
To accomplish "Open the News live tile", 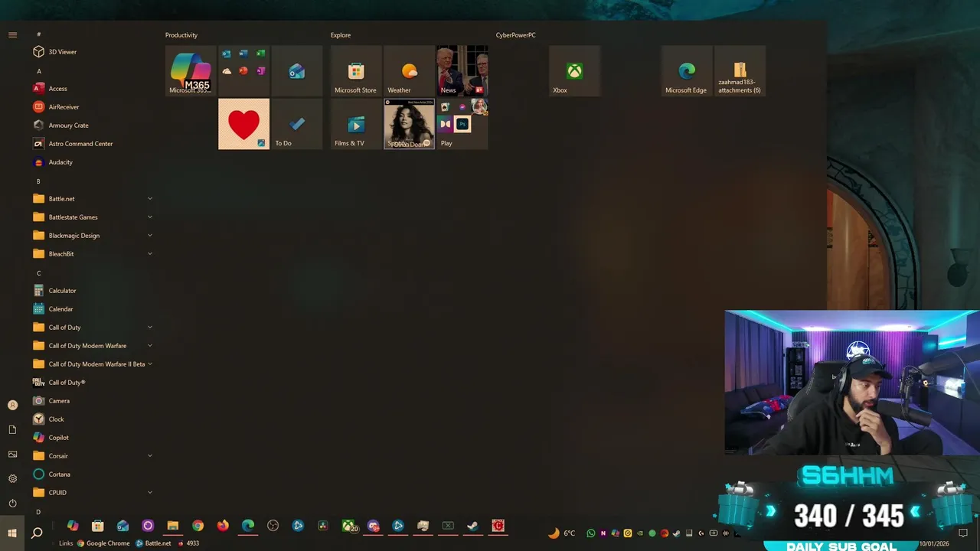I will tap(462, 71).
